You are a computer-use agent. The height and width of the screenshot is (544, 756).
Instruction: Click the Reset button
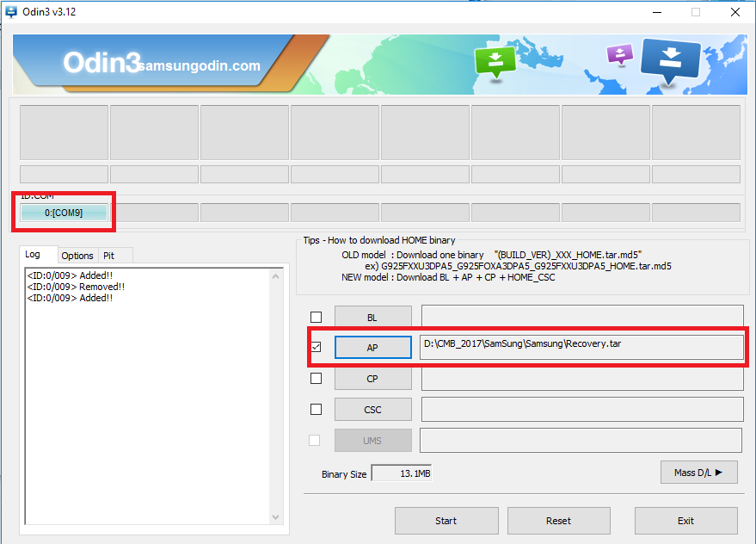point(559,521)
